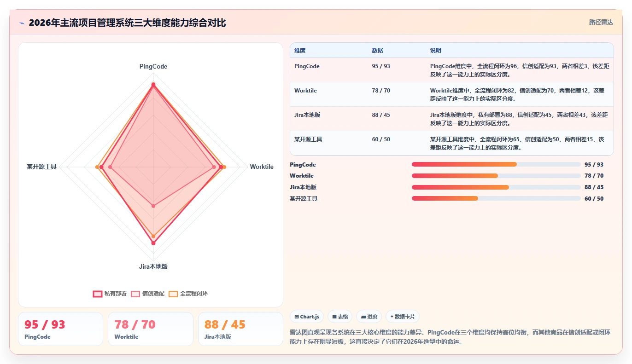Image resolution: width=632 pixels, height=364 pixels.
Task: Click the Worktile progress bar
Action: tap(496, 176)
